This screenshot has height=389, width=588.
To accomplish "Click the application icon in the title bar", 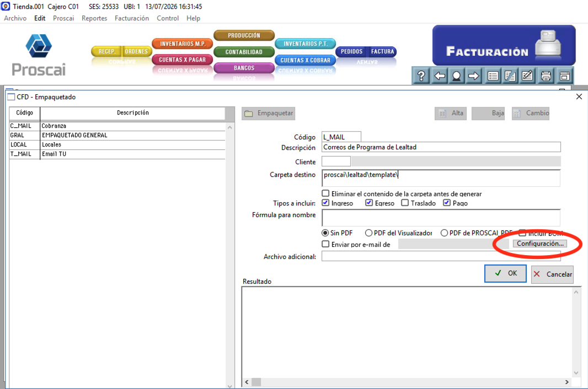I will click(6, 7).
